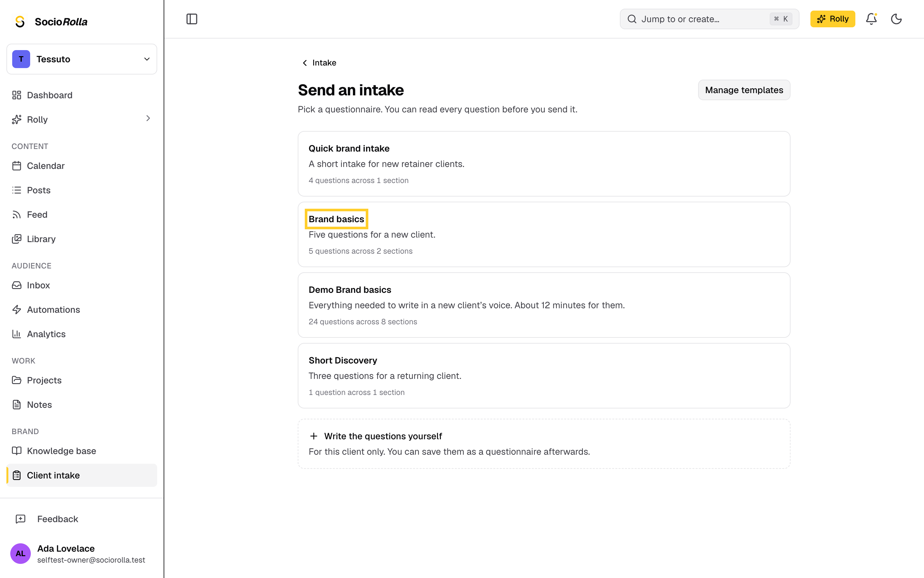Choose the Demo Brand basics questionnaire
Viewport: 924px width, 578px height.
(x=544, y=305)
